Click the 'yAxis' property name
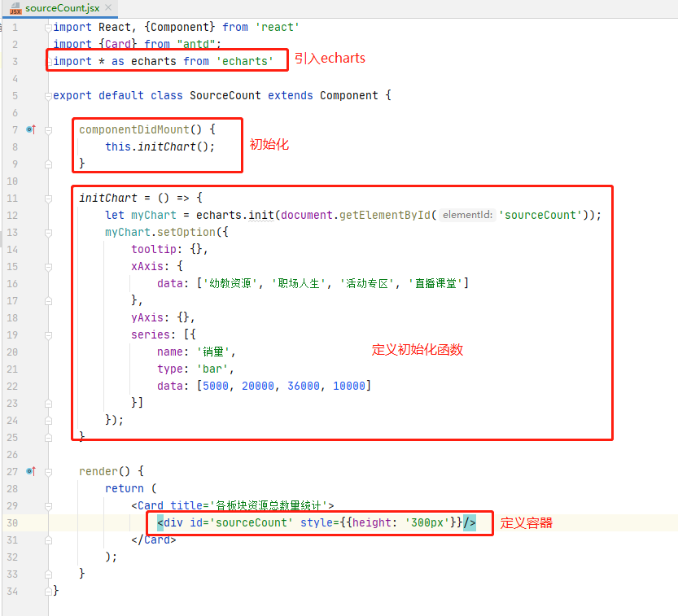This screenshot has width=678, height=616. pyautogui.click(x=147, y=317)
